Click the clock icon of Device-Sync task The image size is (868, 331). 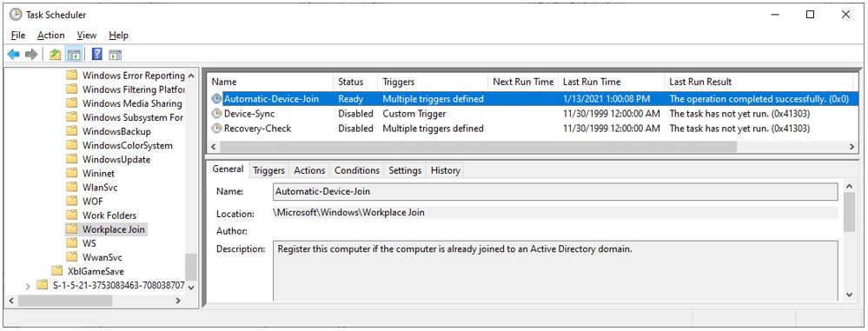(x=217, y=114)
